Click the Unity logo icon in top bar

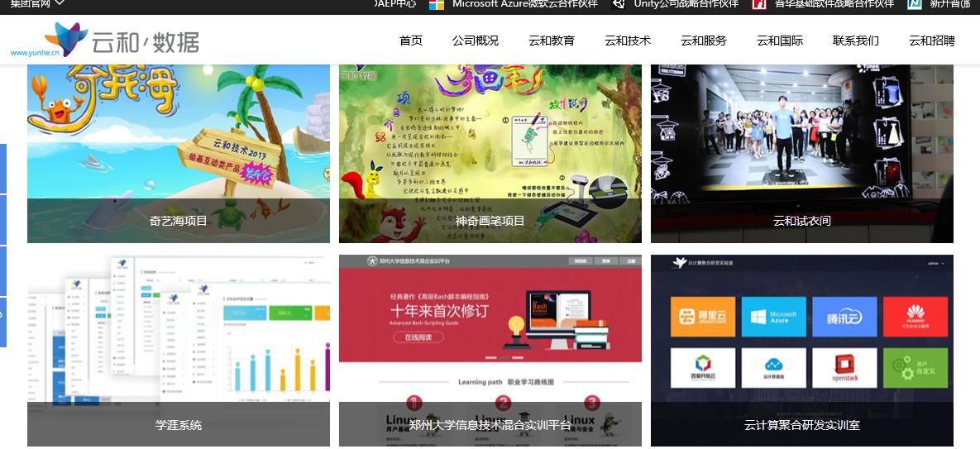pyautogui.click(x=619, y=4)
